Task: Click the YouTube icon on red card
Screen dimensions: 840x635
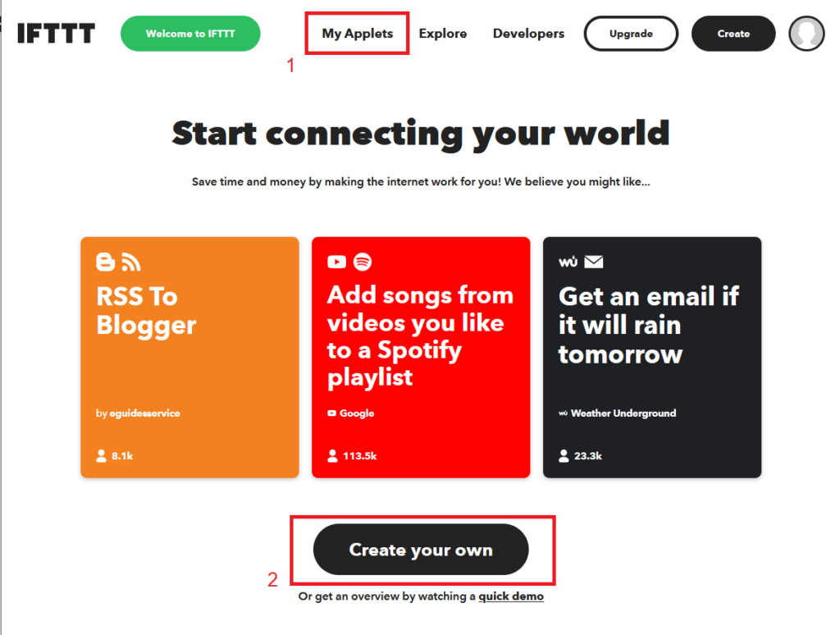Action: tap(336, 262)
